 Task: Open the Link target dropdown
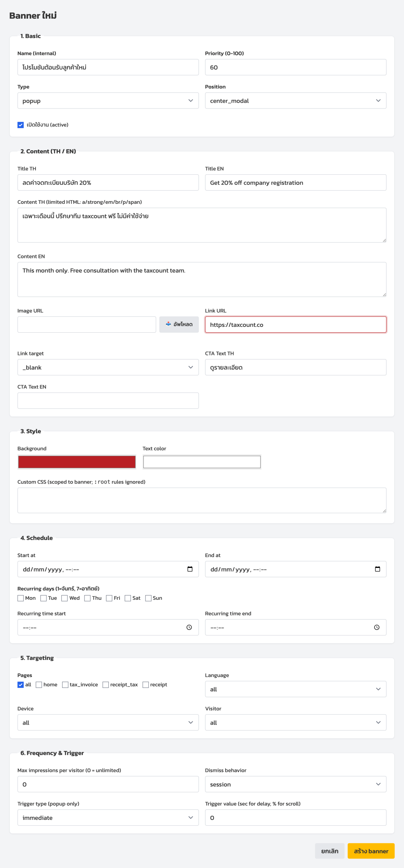pyautogui.click(x=108, y=367)
